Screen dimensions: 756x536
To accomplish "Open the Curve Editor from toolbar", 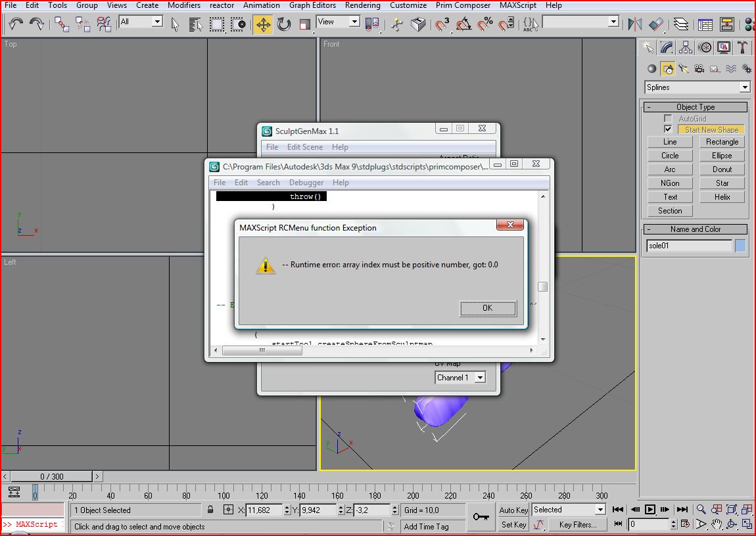I will [705, 24].
